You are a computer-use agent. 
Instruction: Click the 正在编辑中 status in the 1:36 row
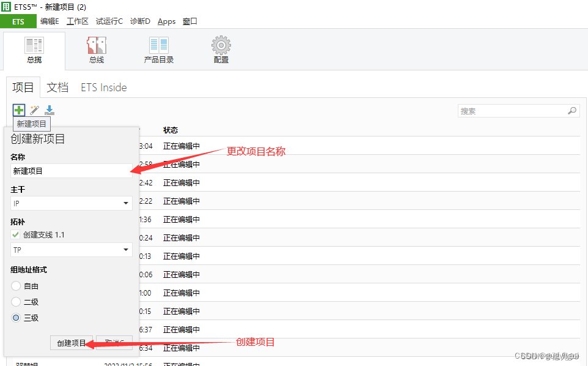point(182,220)
